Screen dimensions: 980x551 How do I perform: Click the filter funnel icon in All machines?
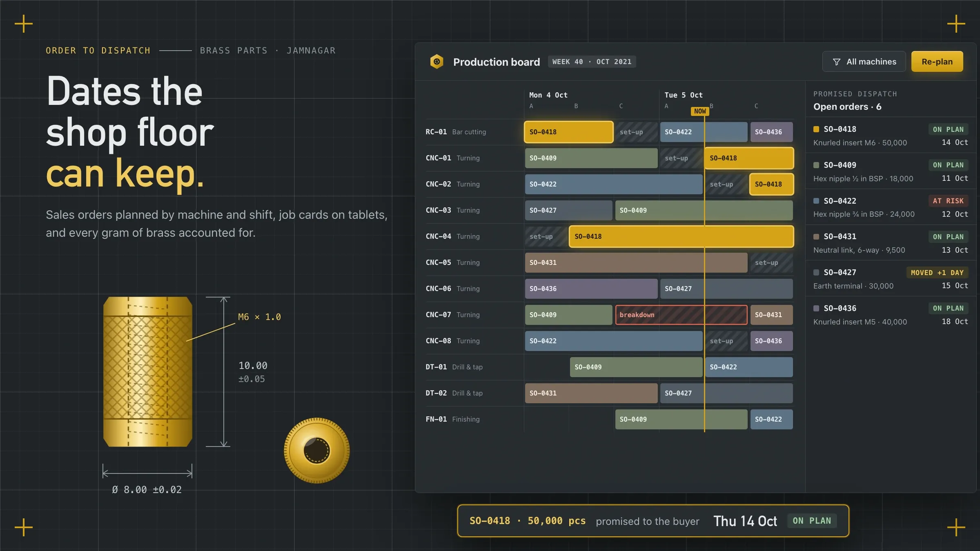tap(837, 62)
